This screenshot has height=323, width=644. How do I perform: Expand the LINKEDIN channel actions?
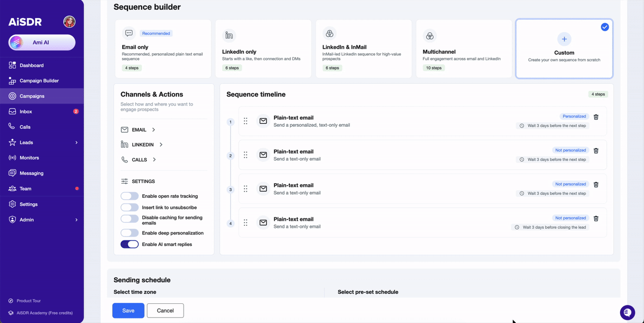tap(142, 144)
